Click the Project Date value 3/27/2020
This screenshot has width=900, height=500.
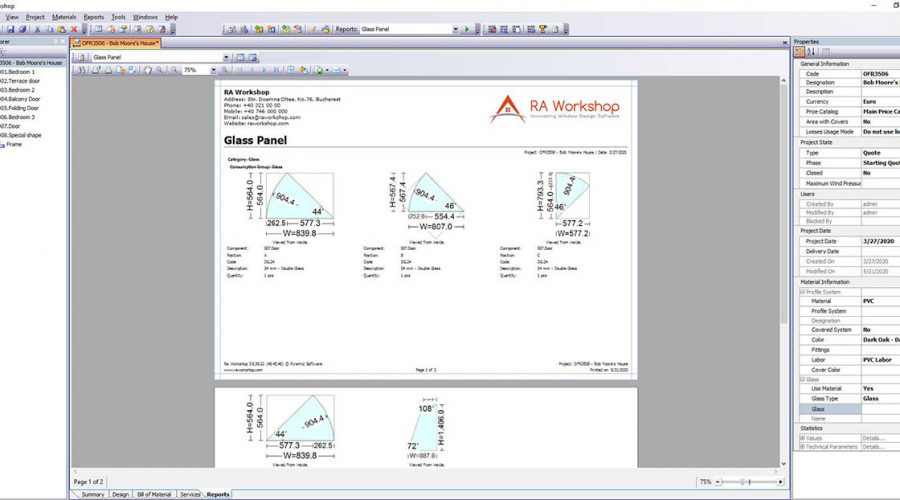(x=878, y=241)
